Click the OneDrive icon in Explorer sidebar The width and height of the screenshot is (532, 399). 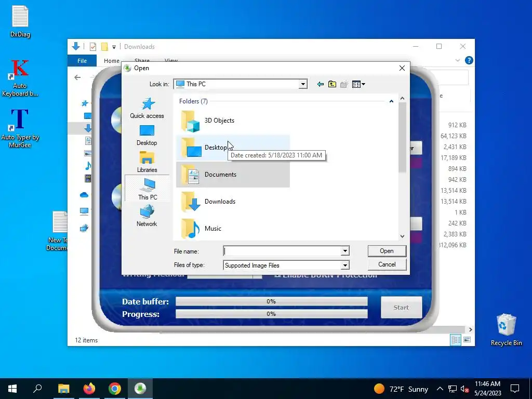point(84,195)
